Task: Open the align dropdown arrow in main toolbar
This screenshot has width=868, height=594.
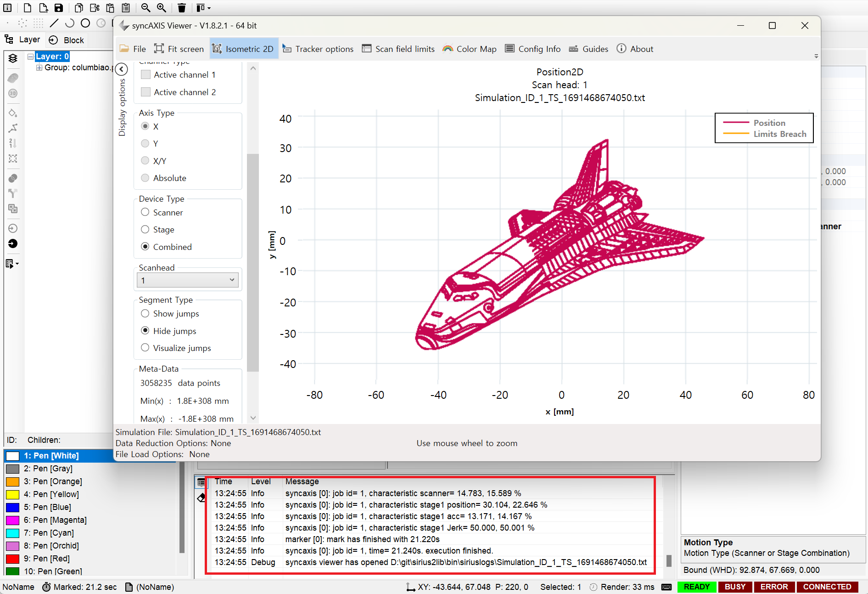Action: click(209, 8)
